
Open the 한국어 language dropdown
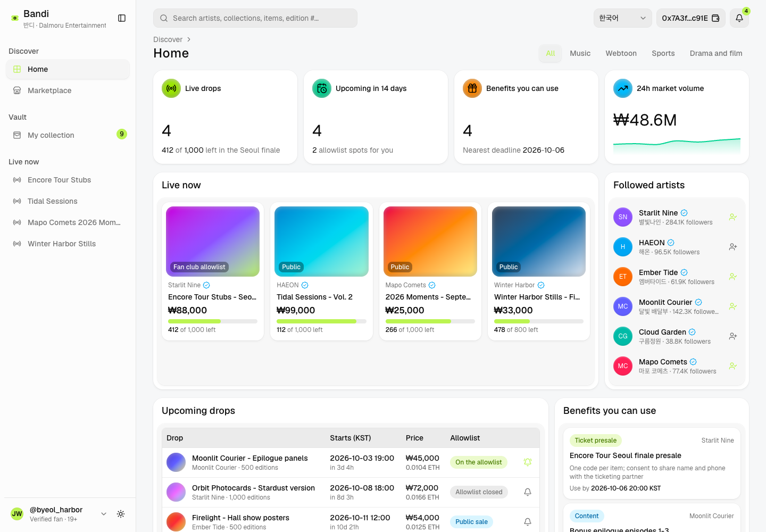coord(623,18)
